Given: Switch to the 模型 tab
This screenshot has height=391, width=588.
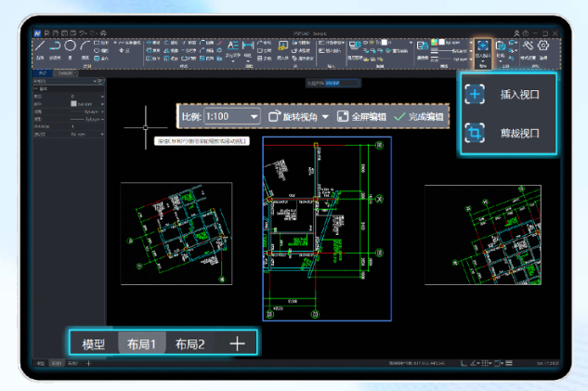Looking at the screenshot, I should tap(93, 343).
